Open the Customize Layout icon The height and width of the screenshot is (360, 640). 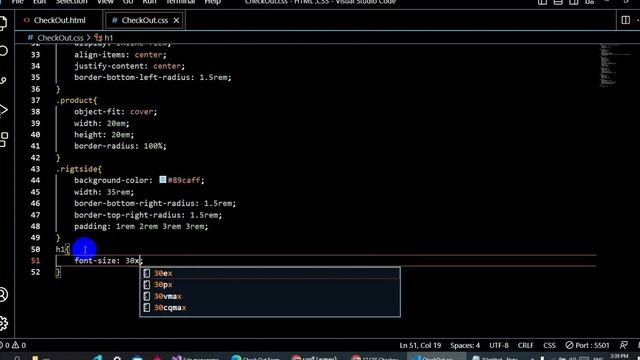click(x=589, y=2)
